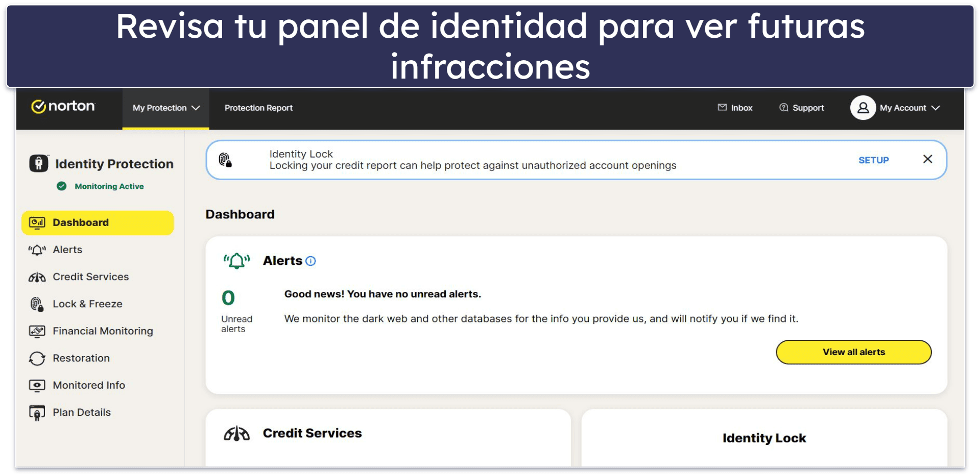Click the Credit Services card gauge icon
Screen dimensions: 980x475
(236, 434)
